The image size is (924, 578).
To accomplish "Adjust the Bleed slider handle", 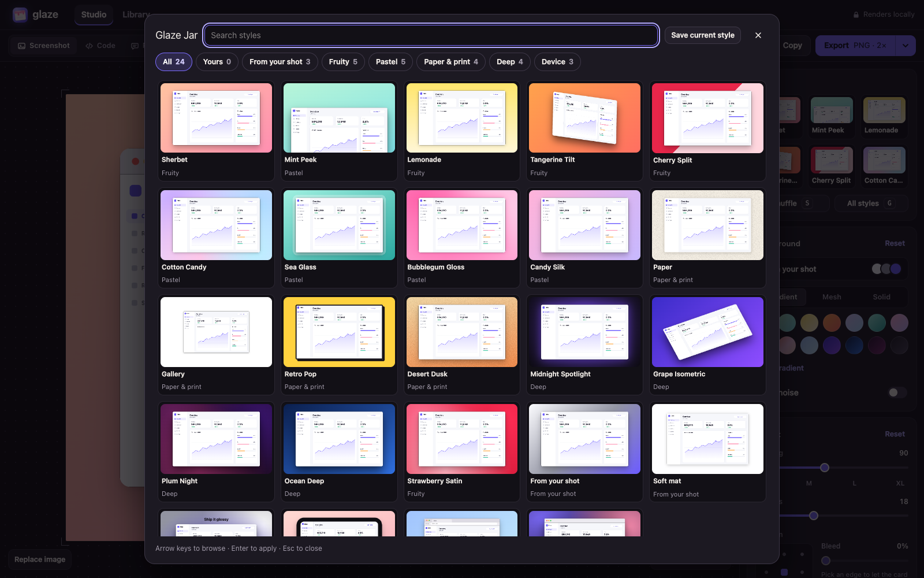I will (826, 561).
